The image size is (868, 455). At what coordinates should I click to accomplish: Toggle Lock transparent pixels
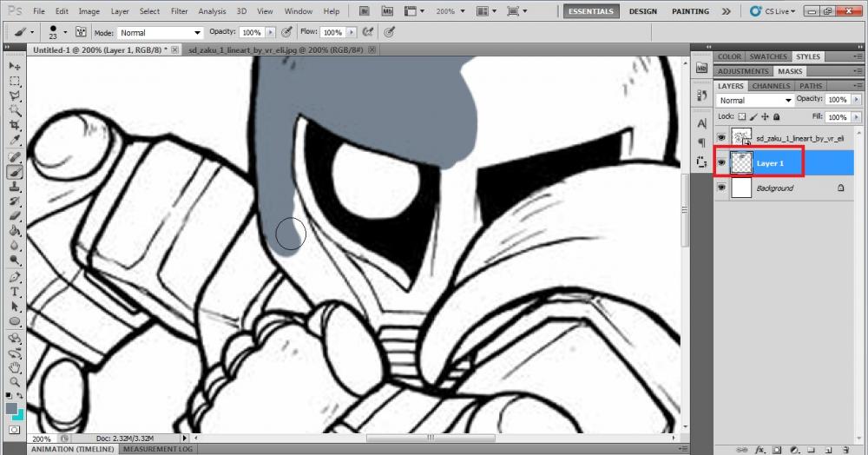[742, 117]
